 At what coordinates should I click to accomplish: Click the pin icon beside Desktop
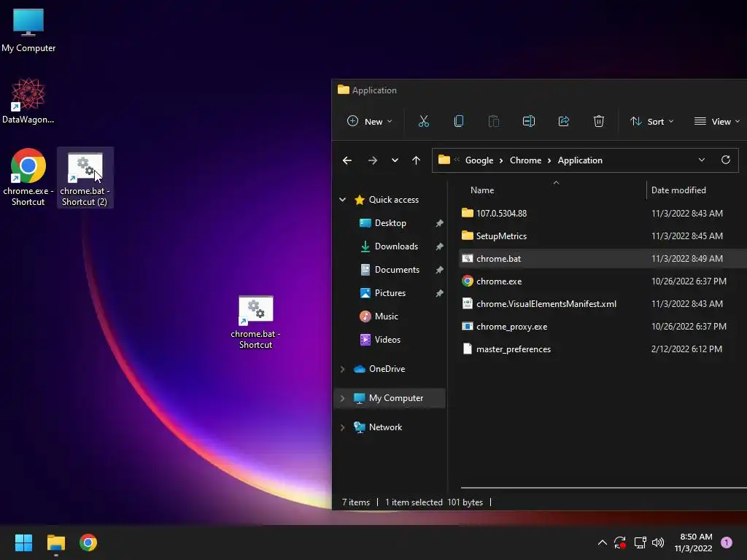(x=439, y=223)
